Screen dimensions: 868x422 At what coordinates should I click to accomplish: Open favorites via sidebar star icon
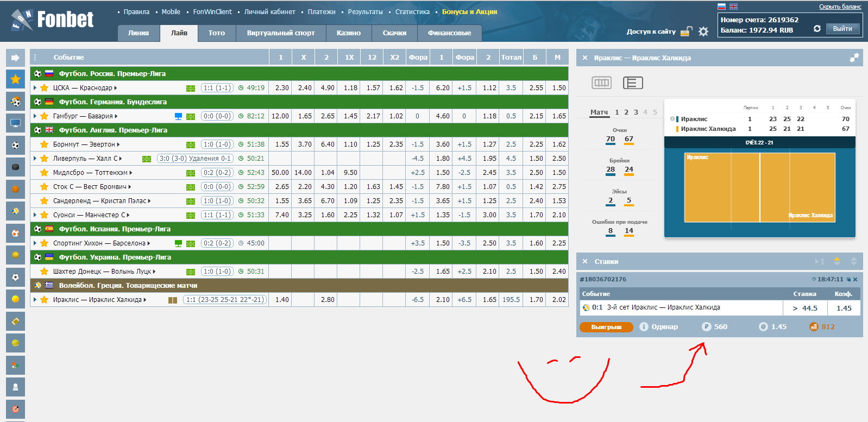15,79
